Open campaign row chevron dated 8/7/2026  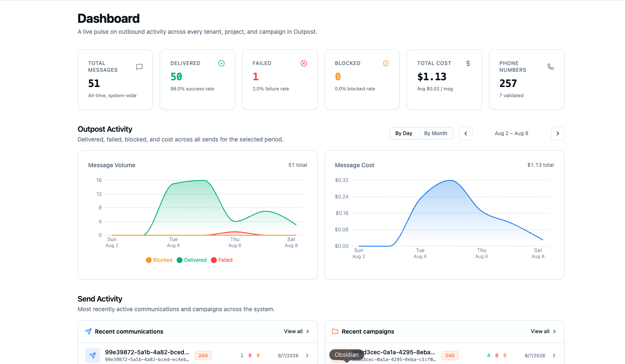pos(554,356)
